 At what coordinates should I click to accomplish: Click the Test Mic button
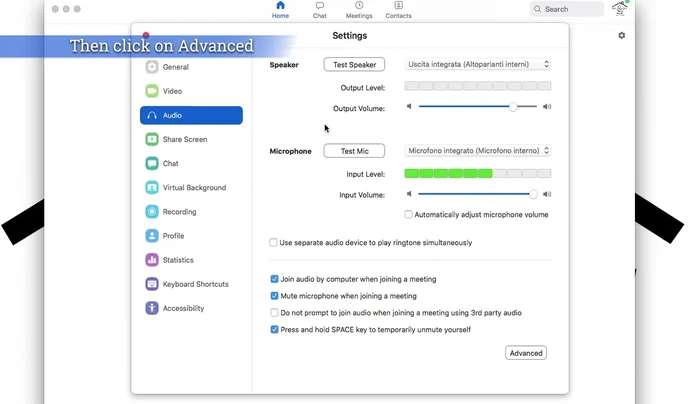click(354, 151)
